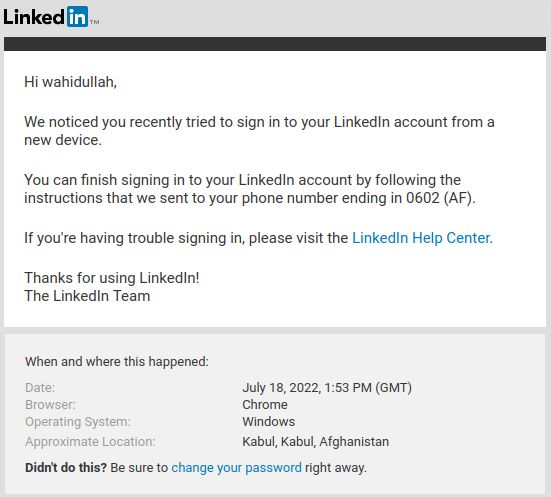Select the 'new device' notice paragraph
Viewport: 551px width, 497px height.
tap(259, 131)
